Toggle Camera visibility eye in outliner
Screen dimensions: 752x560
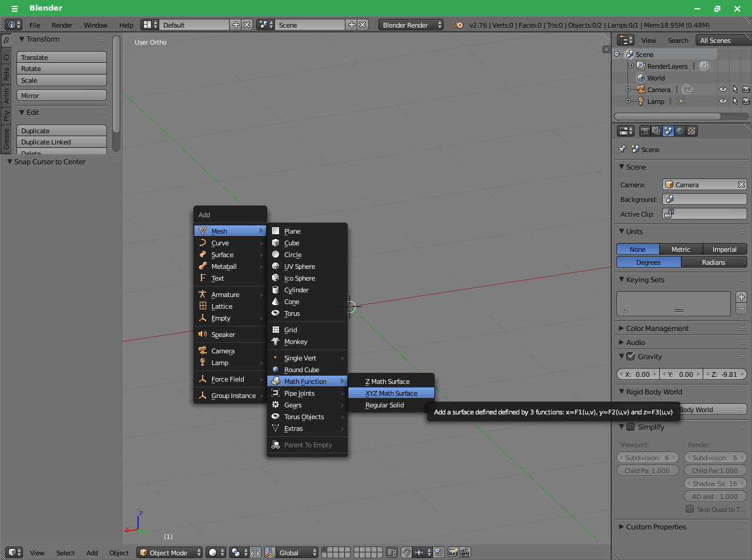point(723,89)
